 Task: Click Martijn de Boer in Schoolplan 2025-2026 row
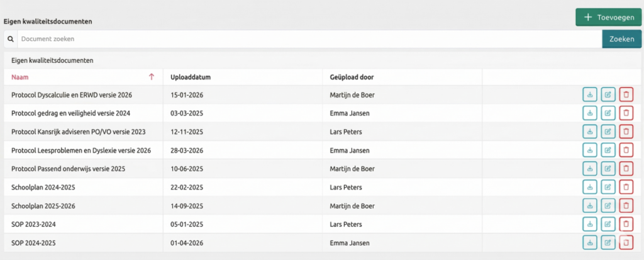352,206
